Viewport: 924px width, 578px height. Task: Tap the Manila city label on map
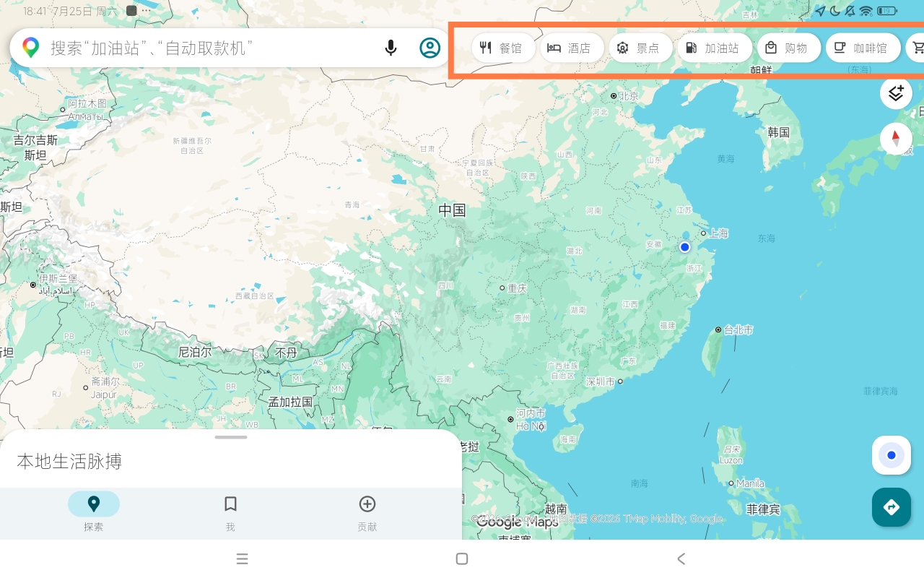[x=750, y=483]
